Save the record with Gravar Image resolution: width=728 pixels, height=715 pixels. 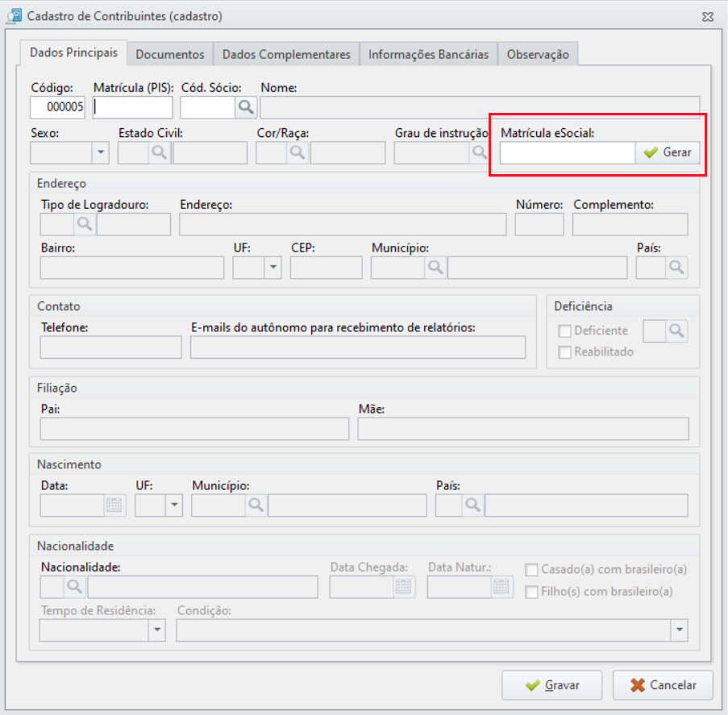[x=552, y=685]
